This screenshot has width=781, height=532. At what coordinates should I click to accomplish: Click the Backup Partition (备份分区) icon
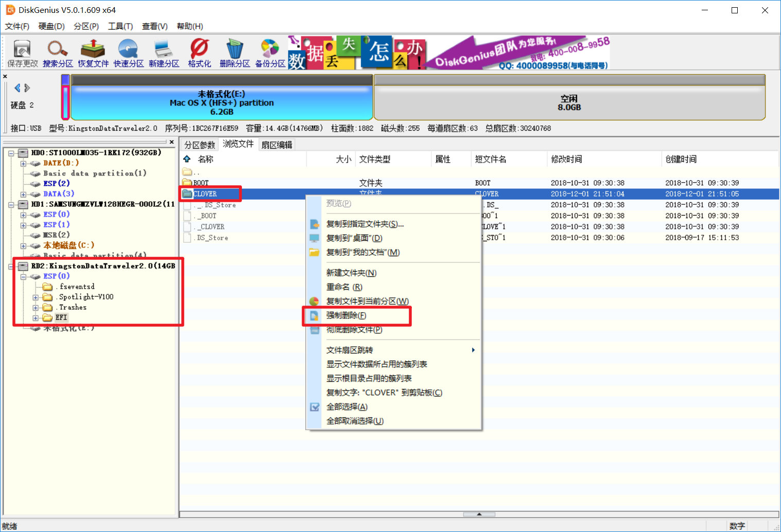[270, 54]
